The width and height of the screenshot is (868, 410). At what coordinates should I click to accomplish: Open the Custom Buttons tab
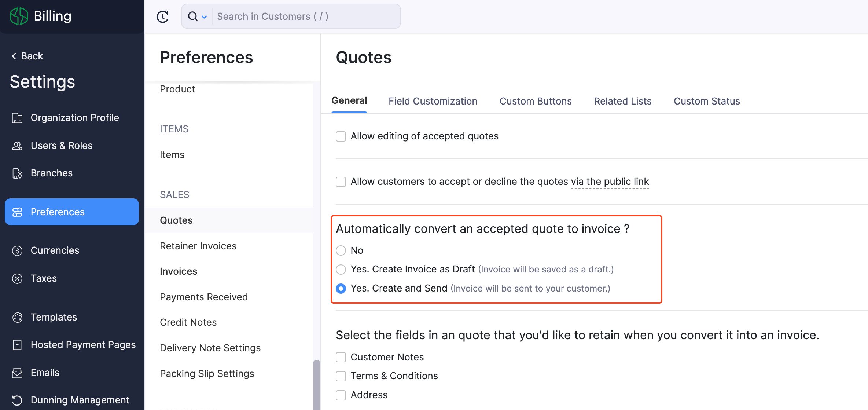[x=535, y=101]
